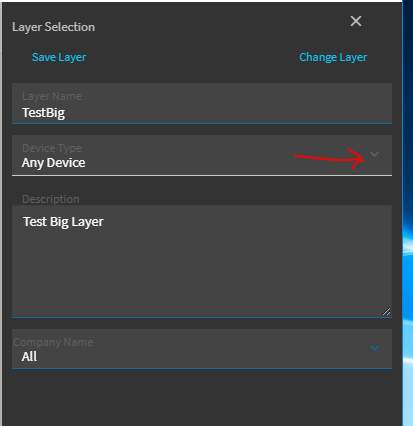413x426 pixels.
Task: Expand the Company Name chevron arrow
Action: [374, 348]
